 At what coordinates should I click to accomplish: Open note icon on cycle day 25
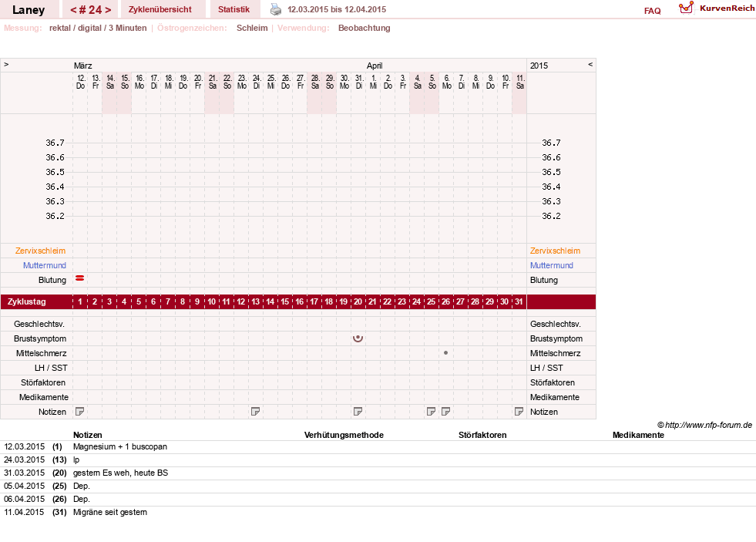431,412
